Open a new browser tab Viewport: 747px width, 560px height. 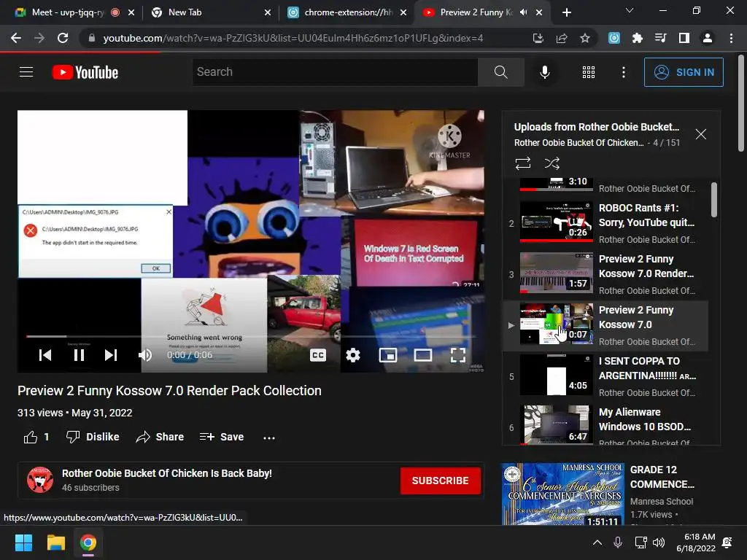[x=566, y=12]
